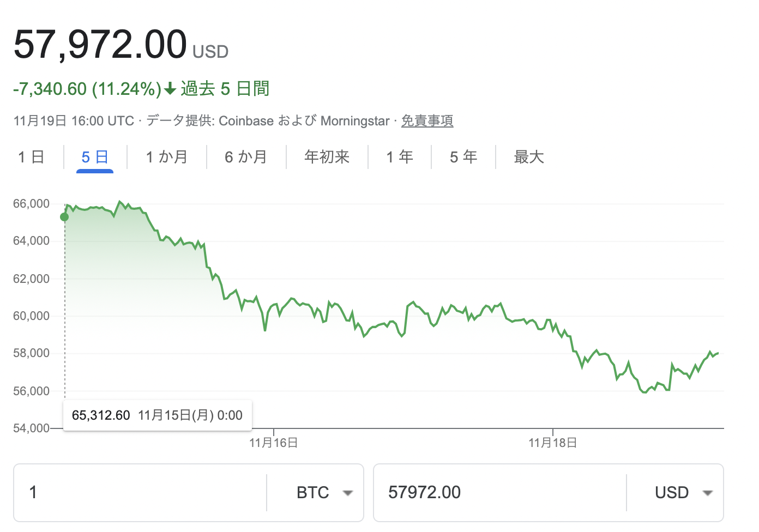This screenshot has width=759, height=532.
Task: Open the 最大 chart range
Action: [x=529, y=157]
